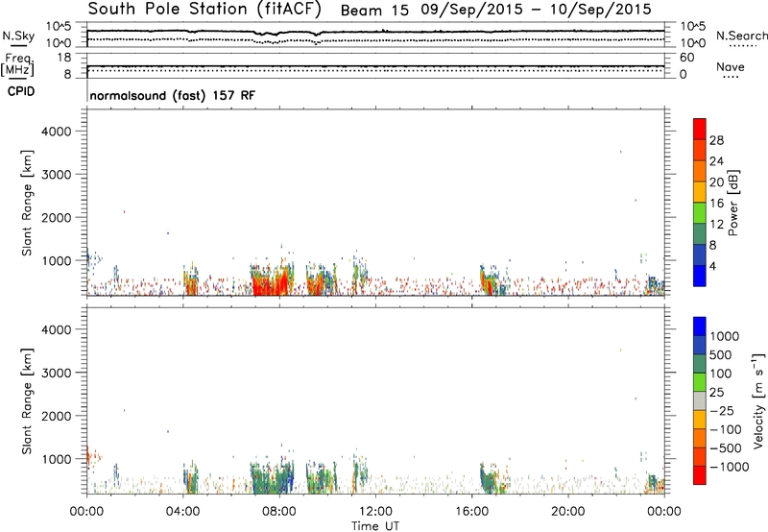Click the blue bottom segment of Power color bar
Screen dimensions: 768x532
pyautogui.click(x=700, y=276)
